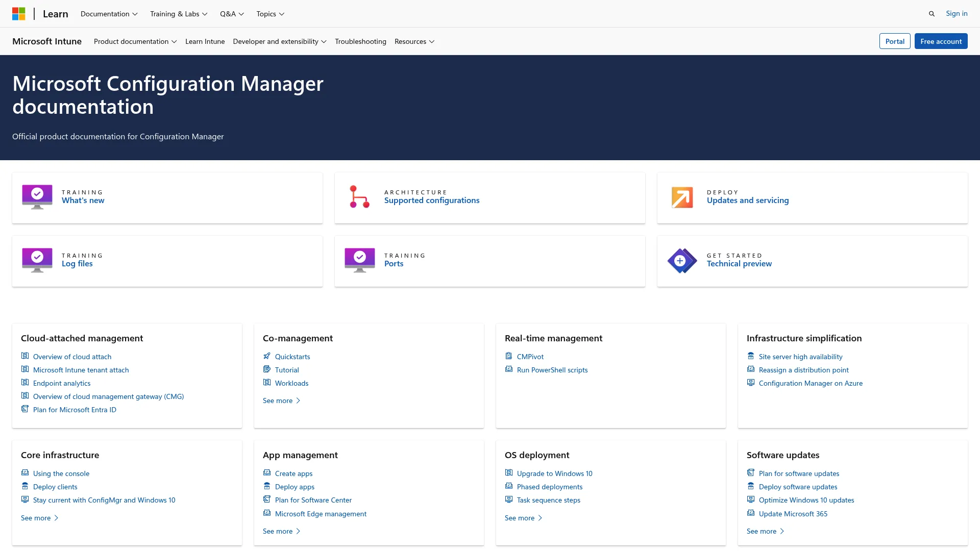Viewport: 980px width, 551px height.
Task: Open the Ports training link
Action: pos(394,264)
